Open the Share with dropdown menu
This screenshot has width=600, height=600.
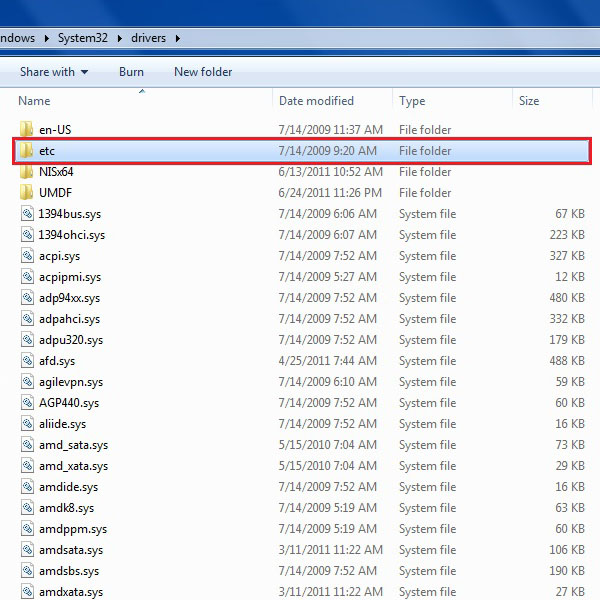54,72
